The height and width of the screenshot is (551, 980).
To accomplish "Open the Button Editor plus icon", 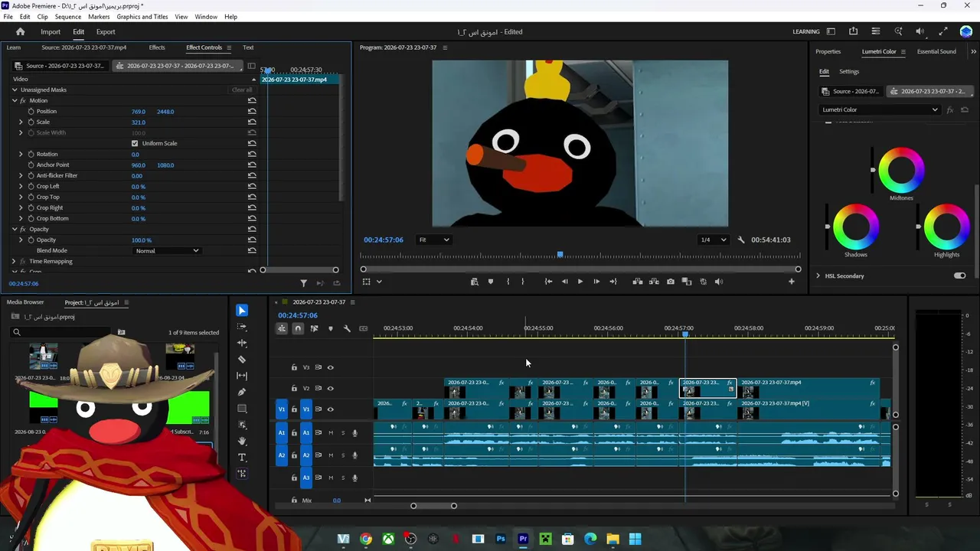I will click(x=792, y=282).
